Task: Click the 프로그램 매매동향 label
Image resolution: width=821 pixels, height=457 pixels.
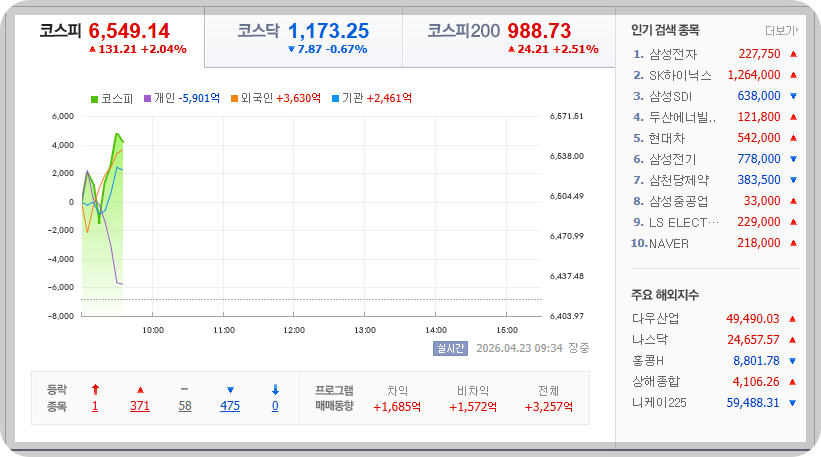Action: 334,398
